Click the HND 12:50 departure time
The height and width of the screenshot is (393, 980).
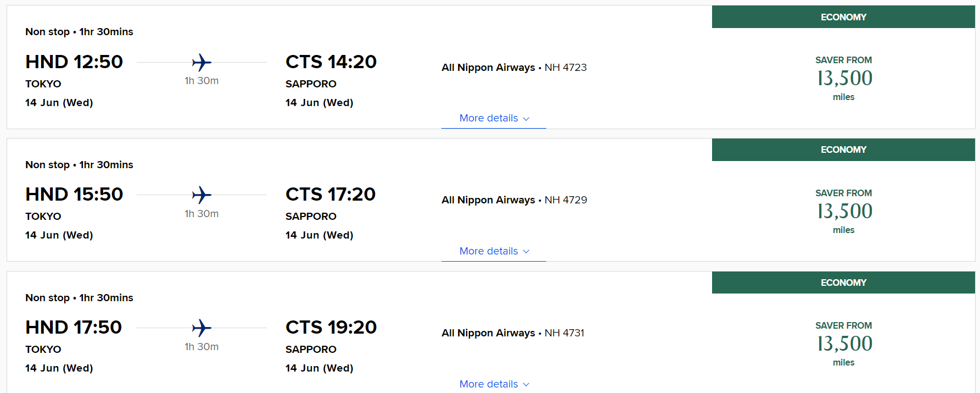tap(74, 62)
